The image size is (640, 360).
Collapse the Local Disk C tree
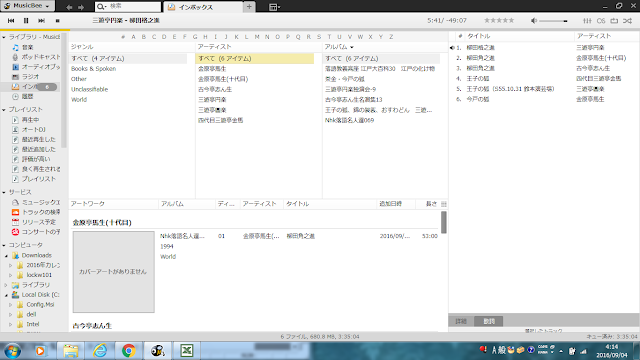click(6, 295)
